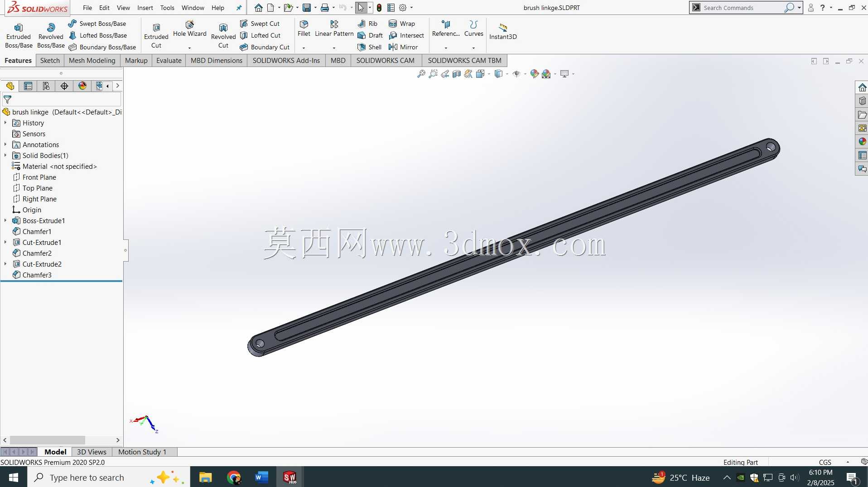
Task: Open Fillet dropdown arrow
Action: [304, 48]
